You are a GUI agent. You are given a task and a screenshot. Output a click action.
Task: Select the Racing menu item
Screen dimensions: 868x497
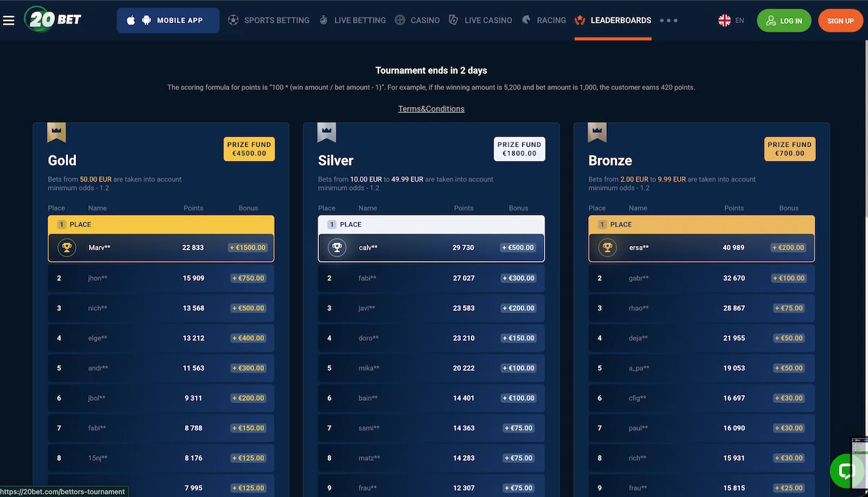click(x=544, y=20)
